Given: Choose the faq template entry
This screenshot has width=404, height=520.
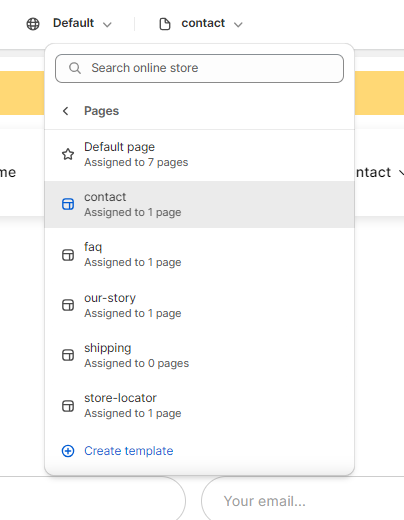Looking at the screenshot, I should [199, 255].
